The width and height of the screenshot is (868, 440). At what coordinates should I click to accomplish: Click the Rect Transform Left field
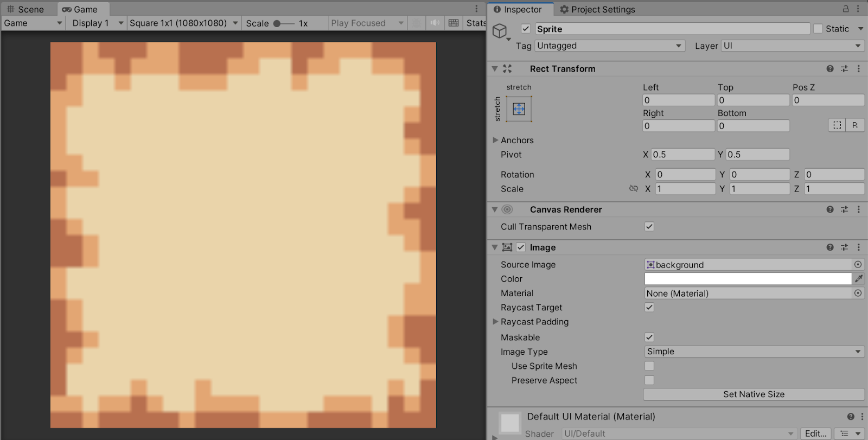[679, 100]
